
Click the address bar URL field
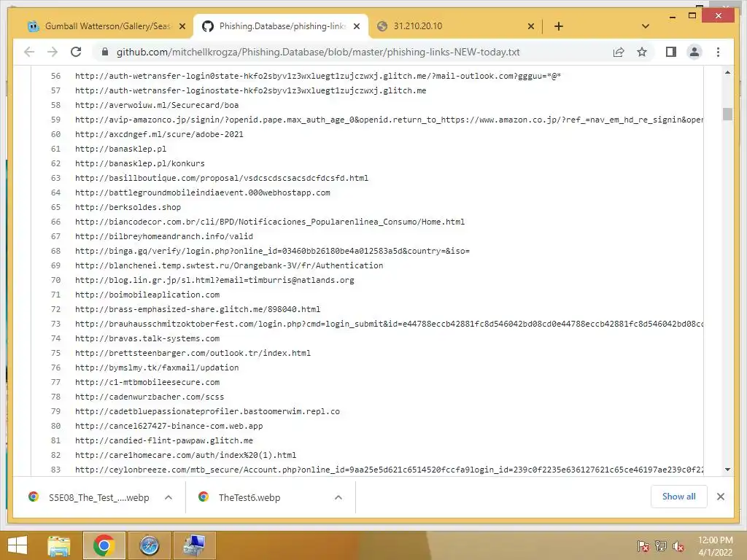(x=318, y=52)
